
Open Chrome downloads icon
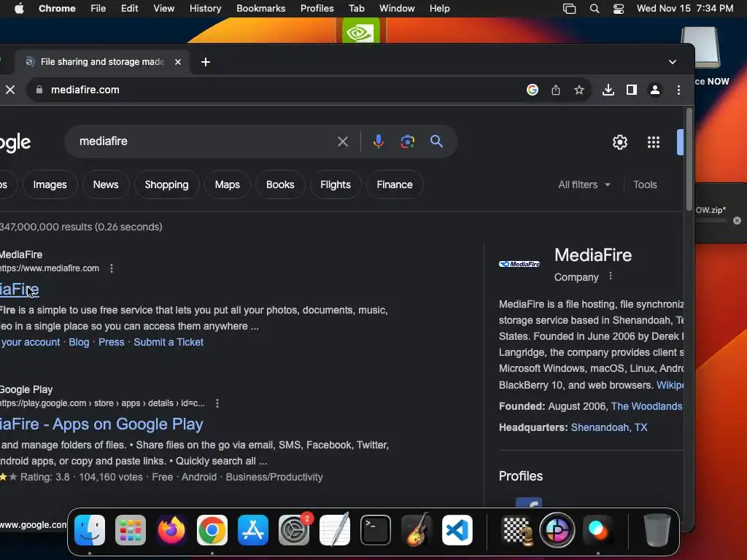pos(608,90)
